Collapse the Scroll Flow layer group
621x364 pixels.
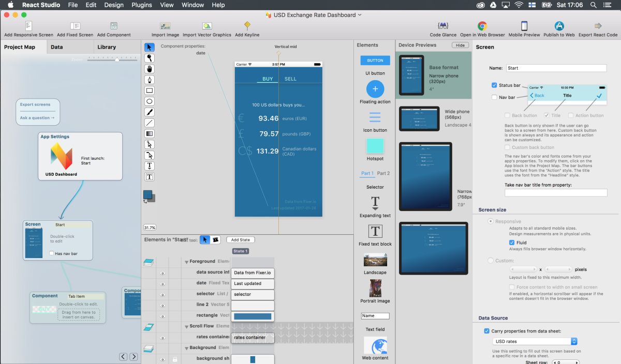[x=187, y=327]
